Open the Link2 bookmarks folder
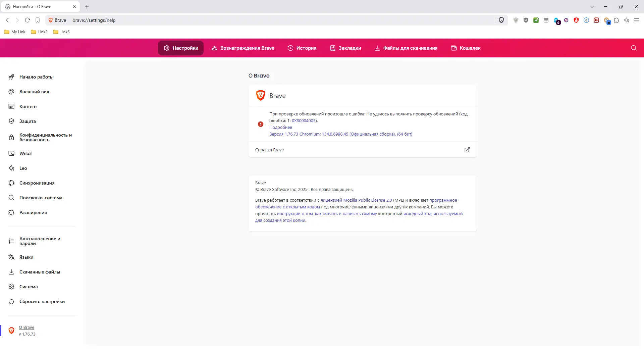 click(39, 32)
